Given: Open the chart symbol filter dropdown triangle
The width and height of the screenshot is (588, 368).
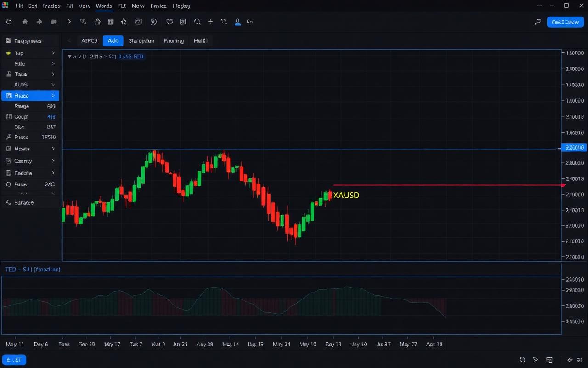Looking at the screenshot, I should point(69,57).
